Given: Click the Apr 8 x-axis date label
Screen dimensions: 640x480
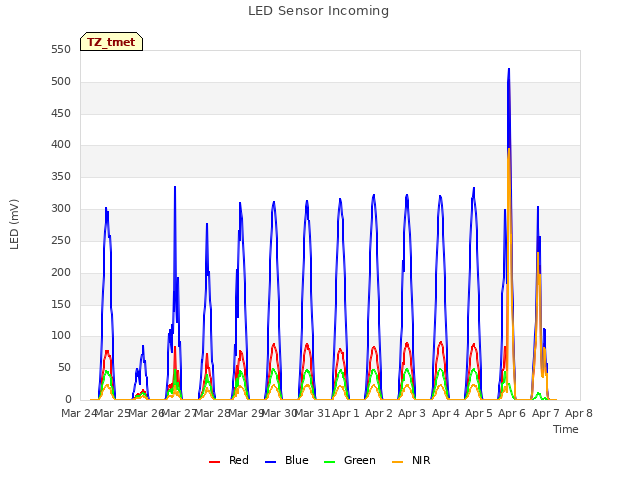Looking at the screenshot, I should click(x=579, y=413).
